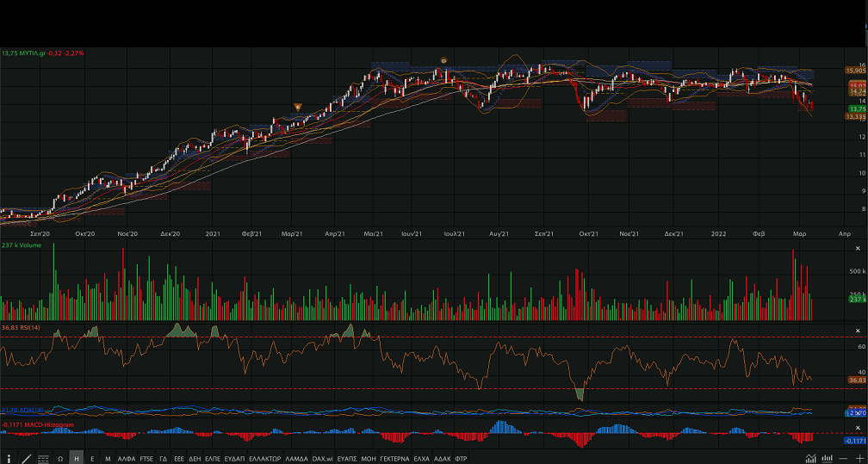Open the info (i) panel
Screen dimensions: 868x464
coord(9,459)
